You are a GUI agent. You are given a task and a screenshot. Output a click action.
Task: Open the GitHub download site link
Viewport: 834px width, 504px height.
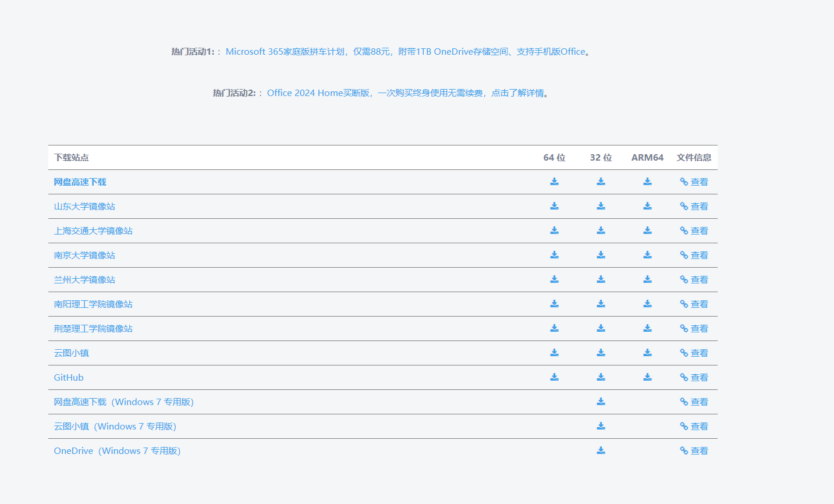click(69, 378)
